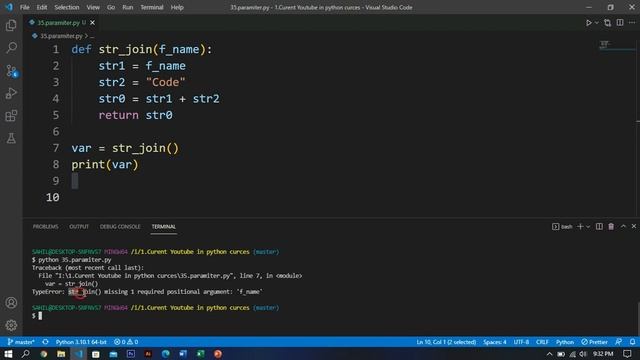Kill terminal with the trash icon
This screenshot has width=640, height=360.
click(611, 227)
